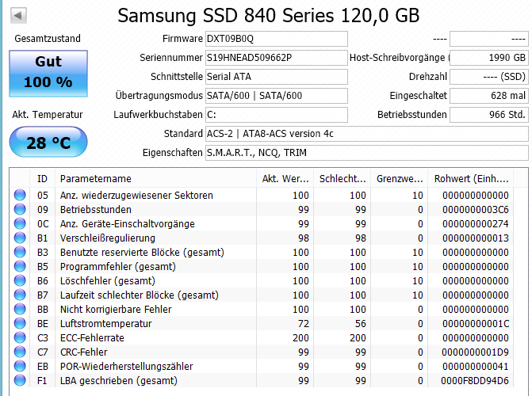Click the Host-Schreibvorgänge value 1990 GB
The height and width of the screenshot is (396, 532).
[489, 58]
